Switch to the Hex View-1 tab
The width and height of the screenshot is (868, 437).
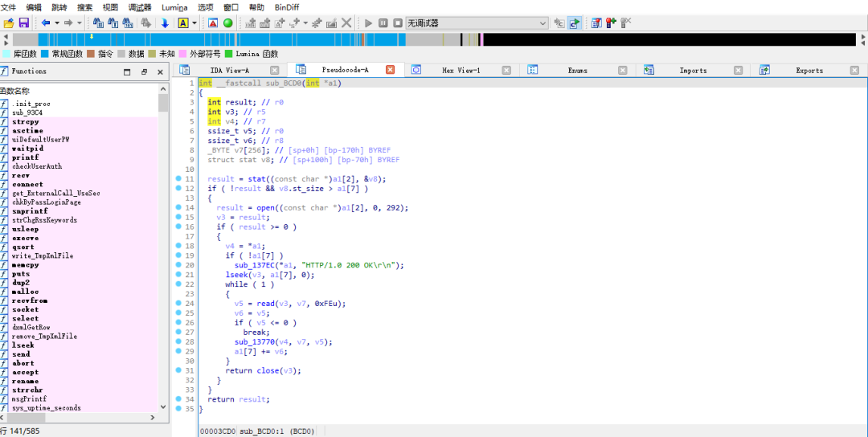[461, 70]
